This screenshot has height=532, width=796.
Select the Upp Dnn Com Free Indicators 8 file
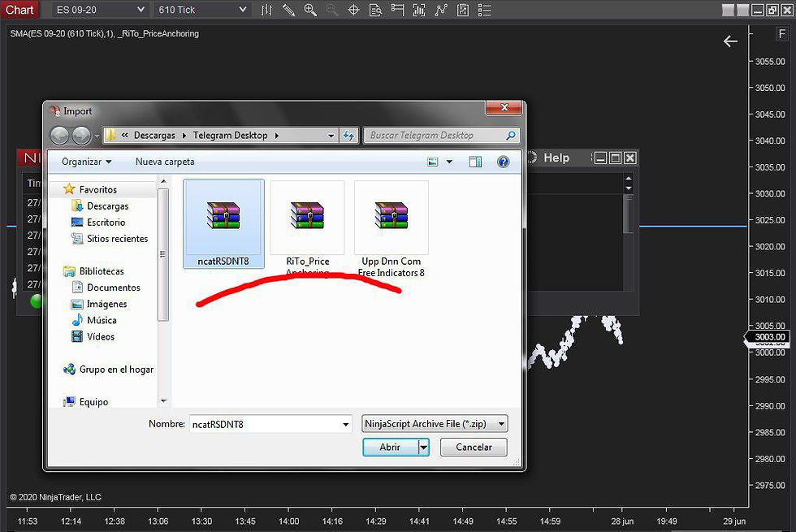coord(392,229)
